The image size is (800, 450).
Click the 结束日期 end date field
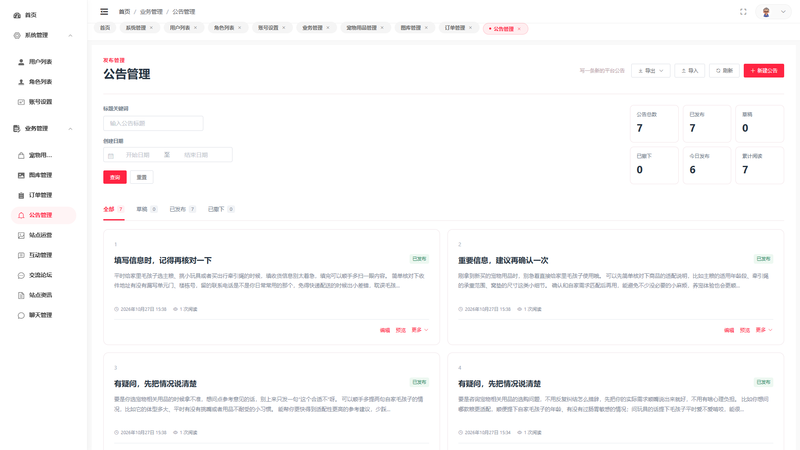click(196, 155)
